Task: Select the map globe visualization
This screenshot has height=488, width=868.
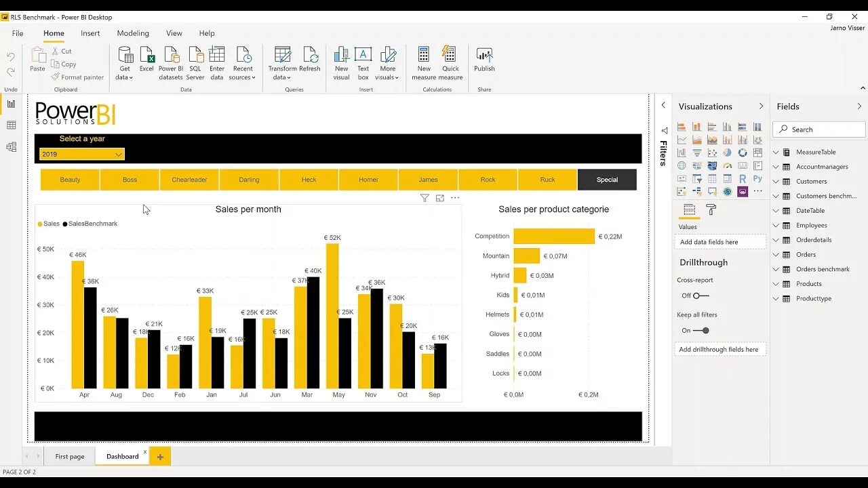Action: coord(682,165)
